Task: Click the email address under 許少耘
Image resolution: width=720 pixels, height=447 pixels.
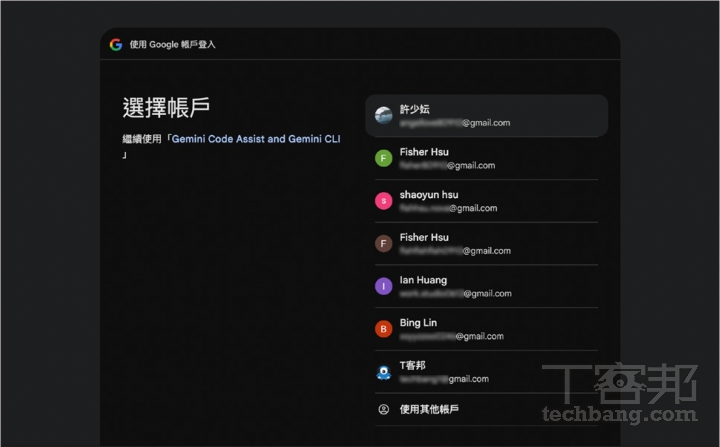Action: [x=455, y=123]
